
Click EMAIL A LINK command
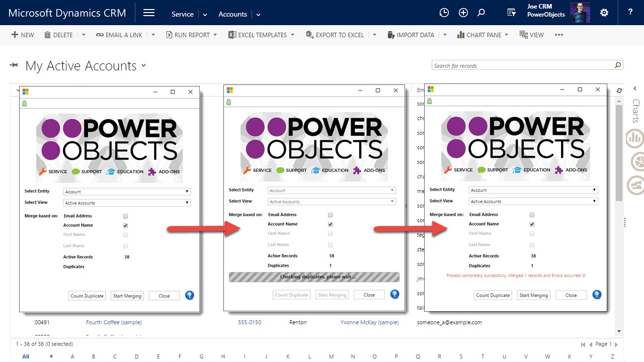[x=119, y=35]
